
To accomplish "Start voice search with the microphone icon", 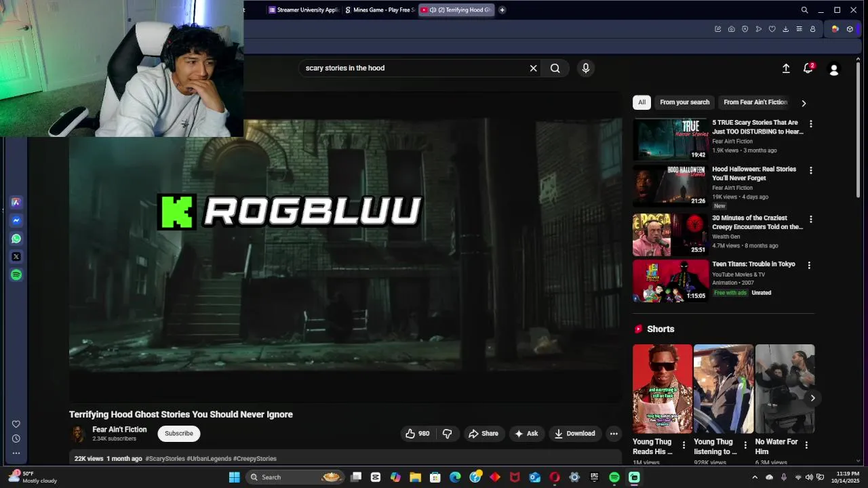I will [x=586, y=68].
